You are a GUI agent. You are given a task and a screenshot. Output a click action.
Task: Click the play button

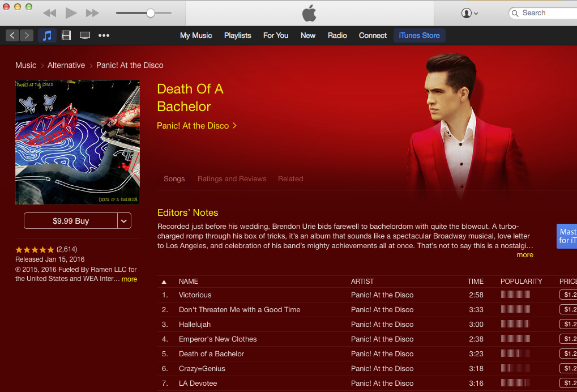tap(71, 13)
